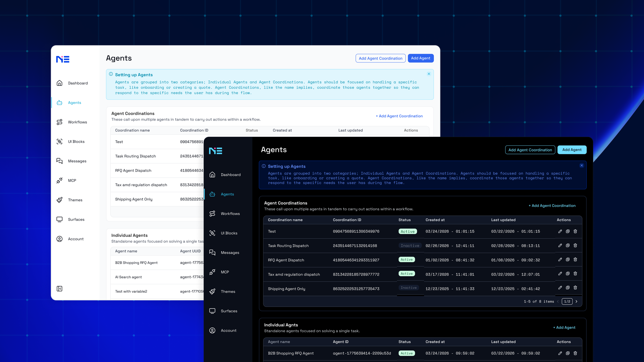Open UI Blocks in the light window sidebar
This screenshot has height=362, width=644.
(x=71, y=142)
